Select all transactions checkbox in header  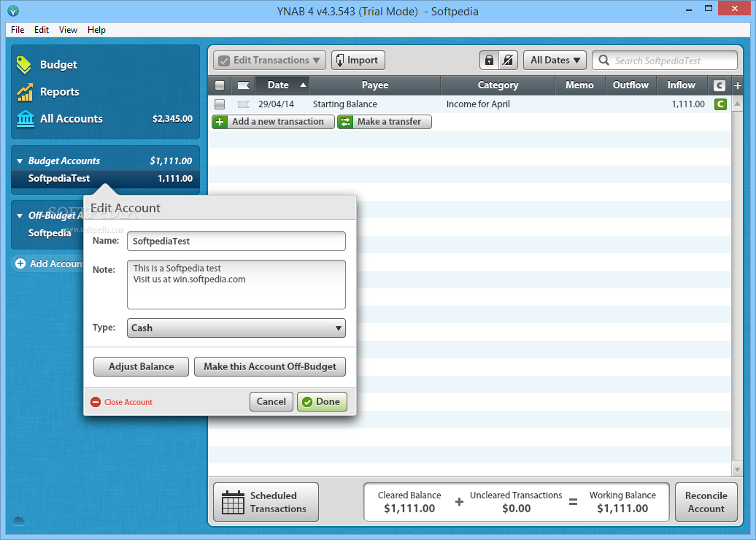point(220,85)
